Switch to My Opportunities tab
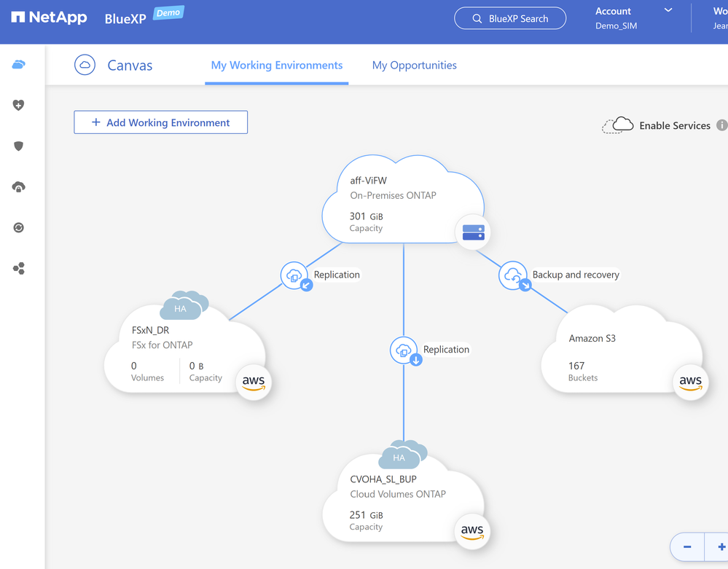 (414, 65)
